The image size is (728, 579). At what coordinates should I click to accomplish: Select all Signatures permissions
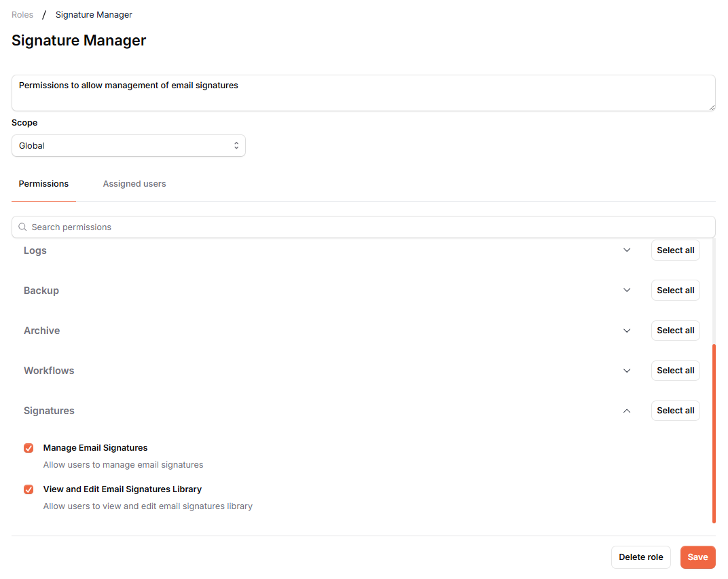pyautogui.click(x=676, y=411)
